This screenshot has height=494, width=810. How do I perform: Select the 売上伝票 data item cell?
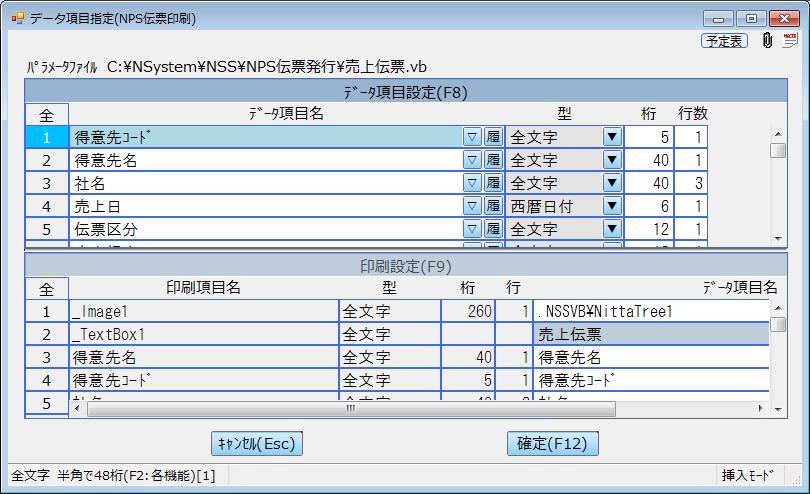[x=651, y=334]
